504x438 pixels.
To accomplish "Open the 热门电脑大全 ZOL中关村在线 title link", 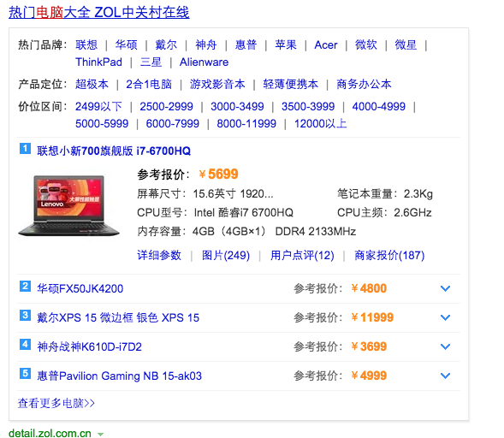I will [x=99, y=13].
